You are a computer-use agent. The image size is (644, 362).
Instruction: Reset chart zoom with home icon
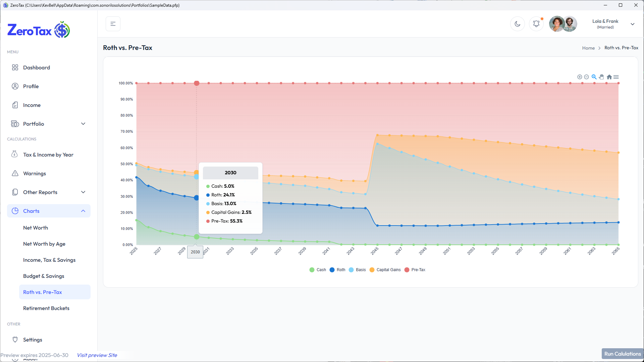(609, 77)
